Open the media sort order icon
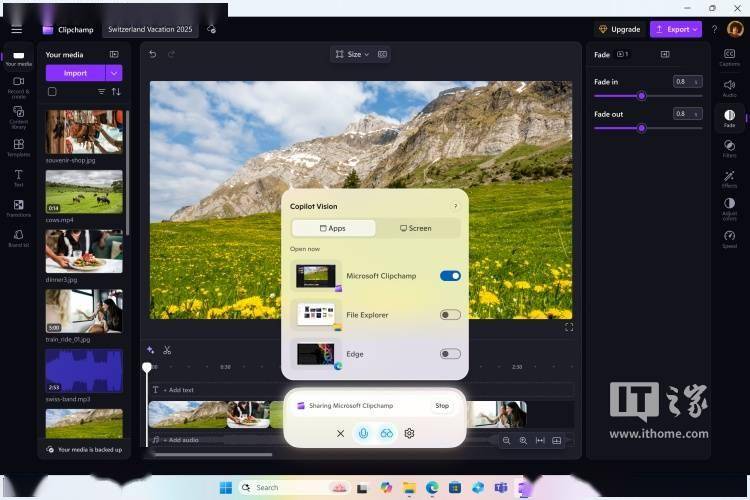This screenshot has width=750, height=500. click(x=116, y=91)
